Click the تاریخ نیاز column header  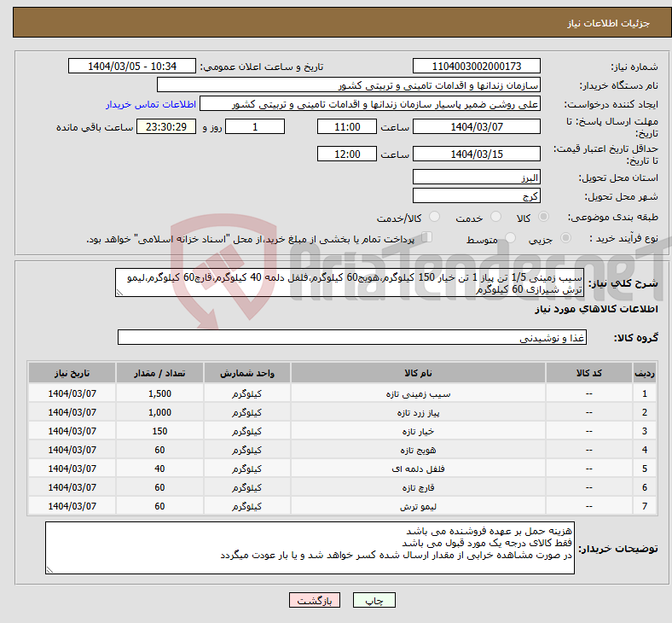pos(72,373)
